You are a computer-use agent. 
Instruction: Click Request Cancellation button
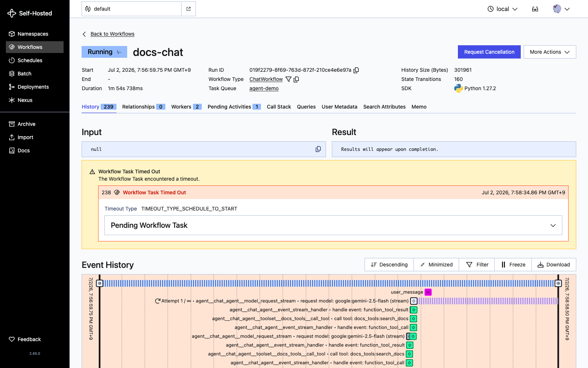tap(489, 52)
